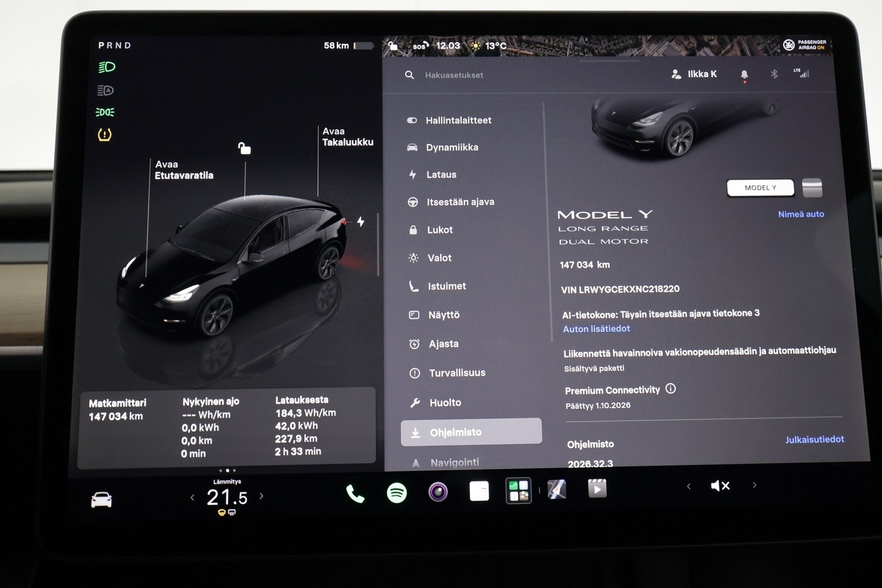This screenshot has width=882, height=588.
Task: Open the app launcher grid icon
Action: [519, 490]
